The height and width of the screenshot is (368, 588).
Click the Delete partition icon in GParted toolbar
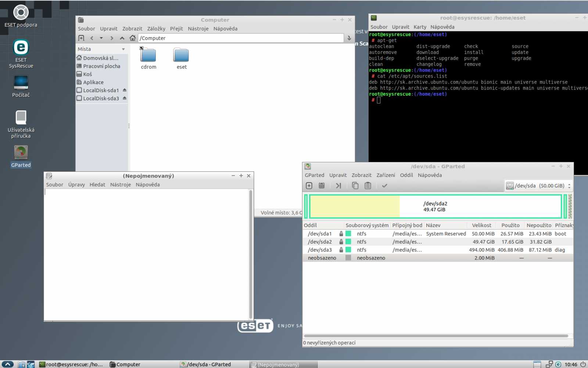coord(322,186)
